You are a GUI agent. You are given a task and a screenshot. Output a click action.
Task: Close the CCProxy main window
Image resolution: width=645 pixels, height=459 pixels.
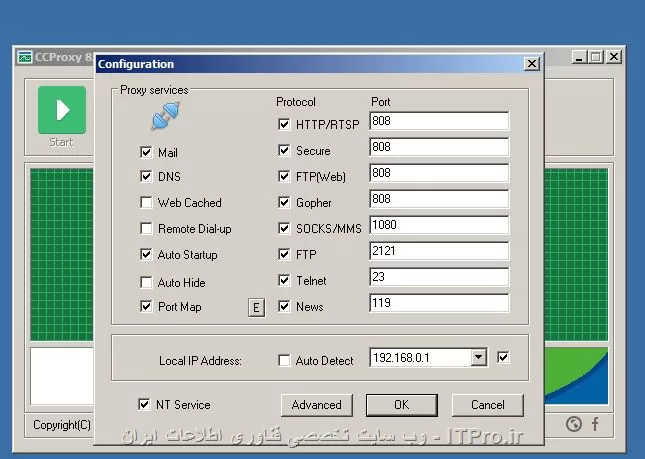tap(614, 57)
